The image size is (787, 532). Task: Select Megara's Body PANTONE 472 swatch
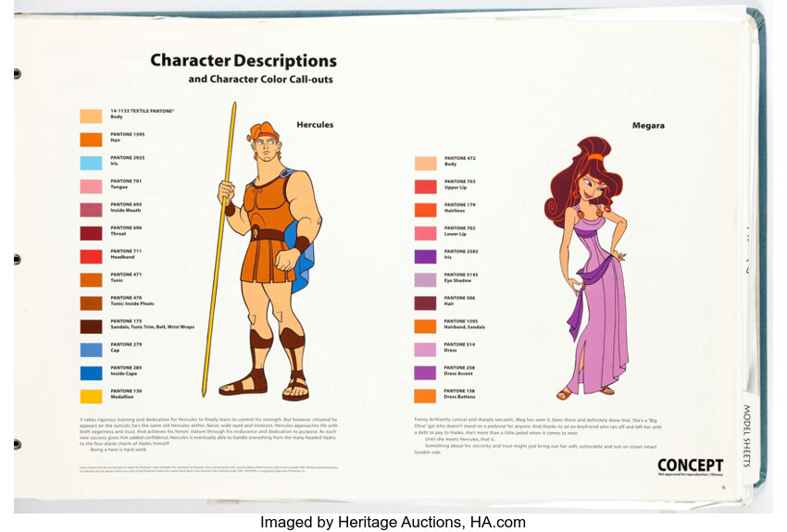(425, 164)
